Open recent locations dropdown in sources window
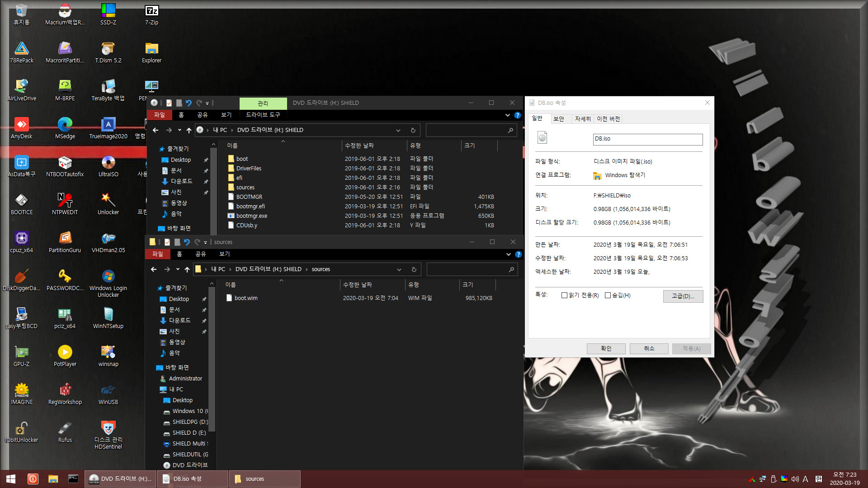Screen dimensions: 868x488 (178, 269)
